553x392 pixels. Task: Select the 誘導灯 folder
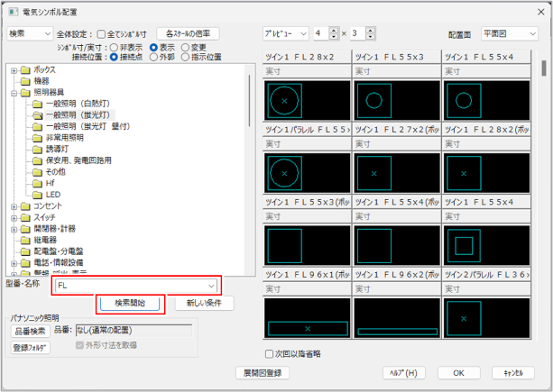[x=58, y=149]
